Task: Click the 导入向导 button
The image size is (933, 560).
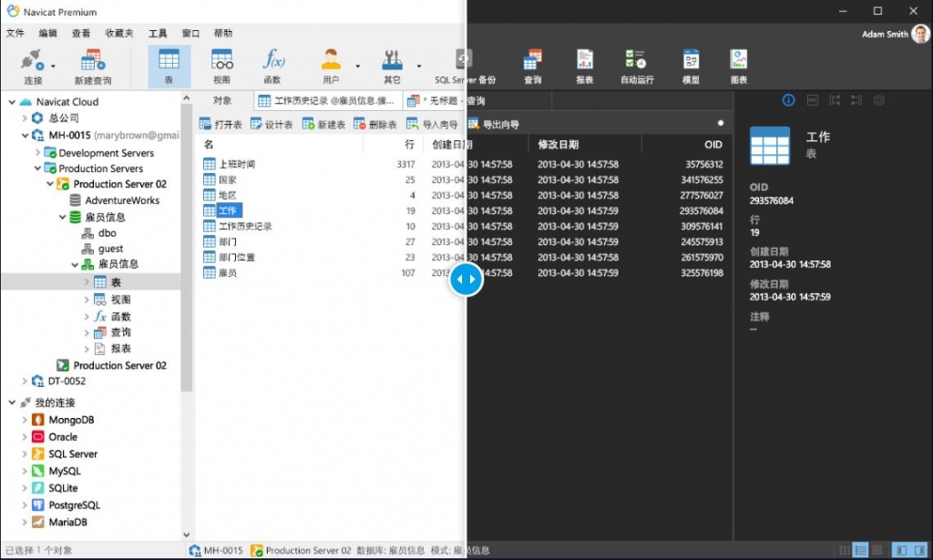Action: (x=432, y=124)
